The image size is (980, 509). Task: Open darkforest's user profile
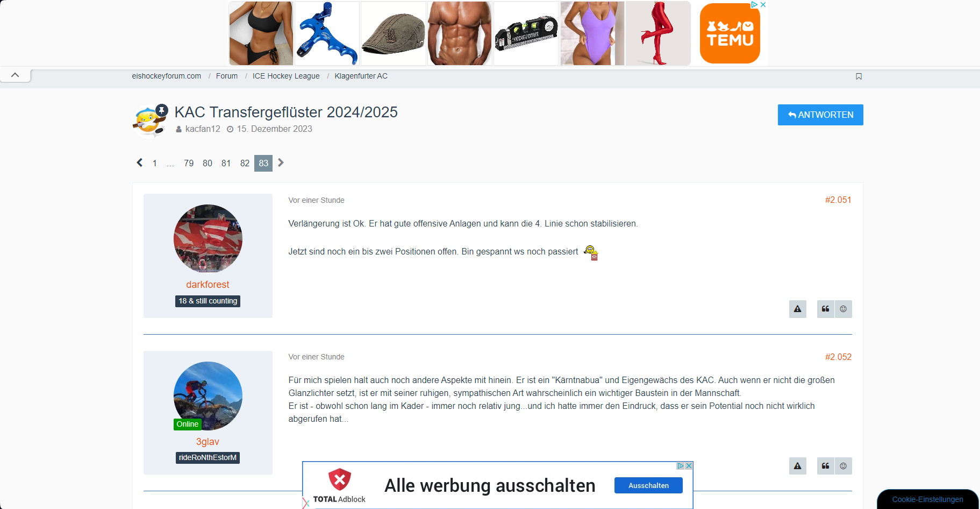click(208, 285)
